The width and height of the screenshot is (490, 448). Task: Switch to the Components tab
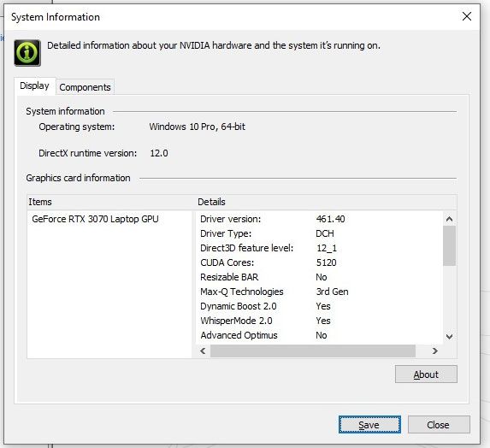(85, 87)
